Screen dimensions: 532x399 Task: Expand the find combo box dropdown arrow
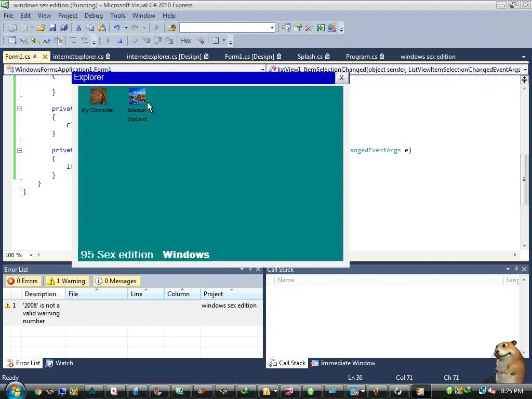272,28
